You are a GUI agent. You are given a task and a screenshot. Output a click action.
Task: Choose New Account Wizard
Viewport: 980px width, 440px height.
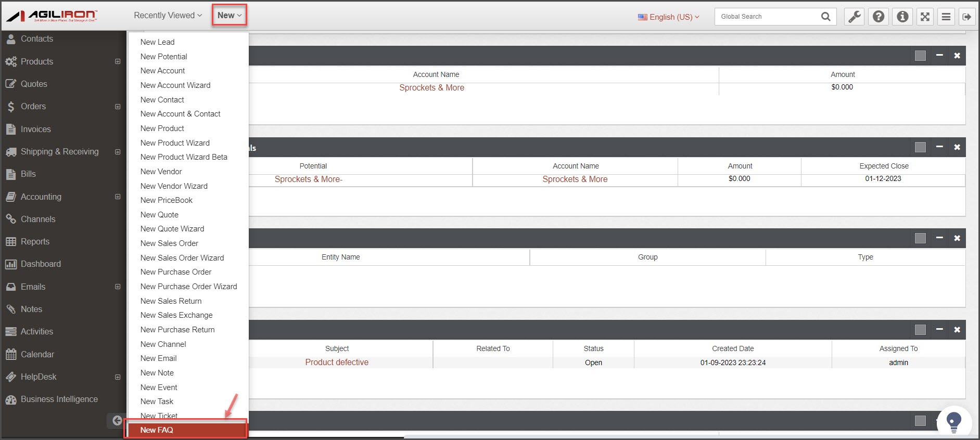(175, 85)
